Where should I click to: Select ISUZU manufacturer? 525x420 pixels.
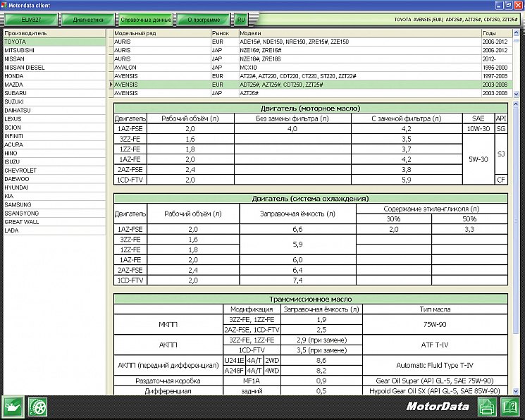click(54, 162)
